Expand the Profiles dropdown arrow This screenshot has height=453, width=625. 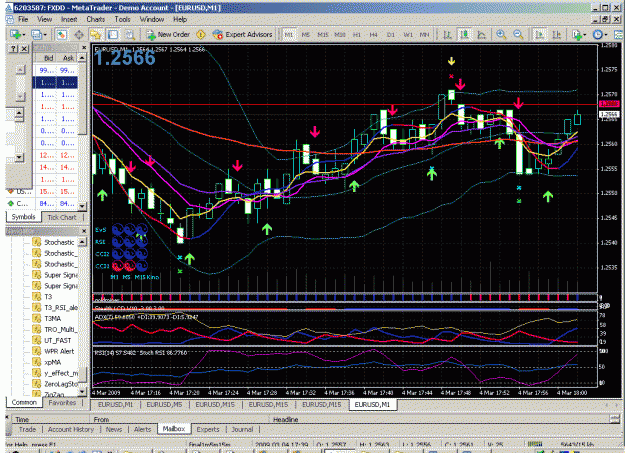[45, 35]
